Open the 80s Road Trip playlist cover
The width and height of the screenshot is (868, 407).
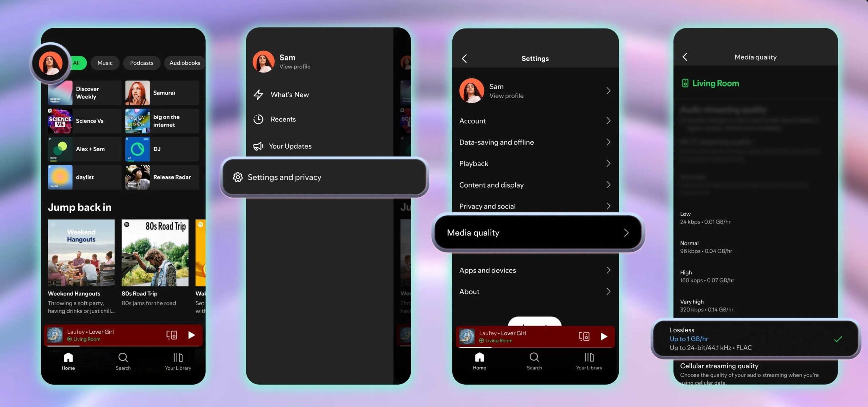[x=155, y=253]
